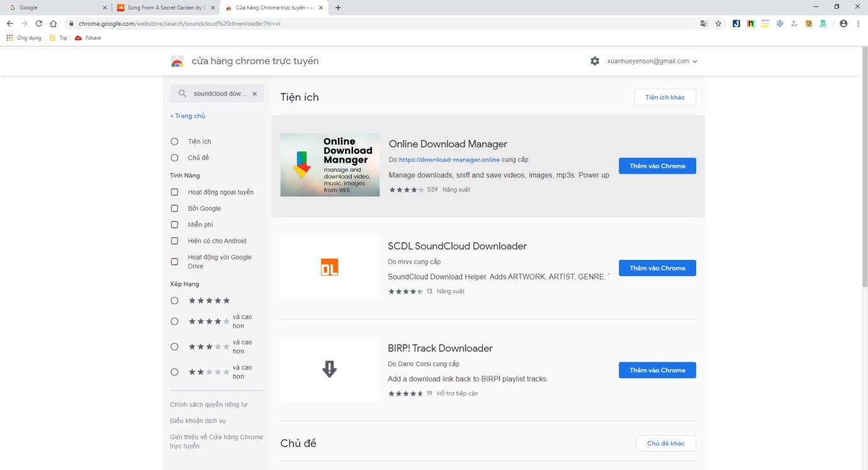Select three stars and up rating
868x470 pixels.
point(174,347)
